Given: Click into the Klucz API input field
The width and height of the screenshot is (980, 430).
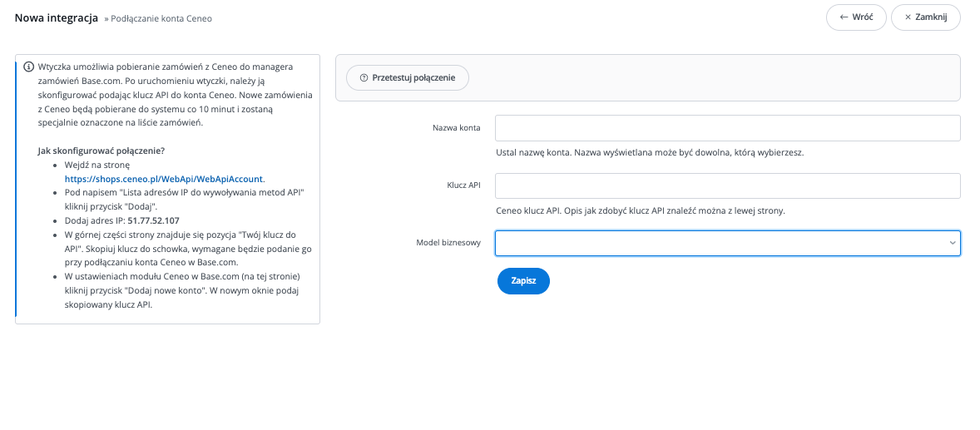Looking at the screenshot, I should pyautogui.click(x=728, y=185).
